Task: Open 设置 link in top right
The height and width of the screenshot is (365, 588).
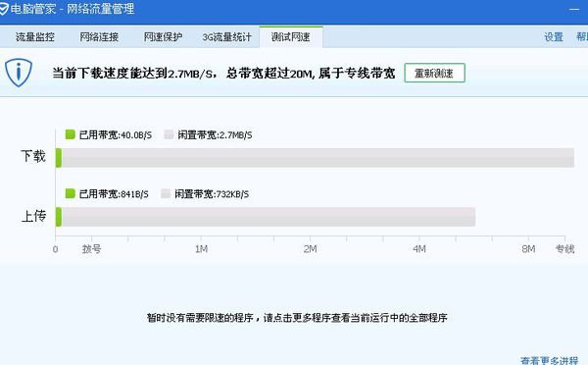Action: point(554,37)
